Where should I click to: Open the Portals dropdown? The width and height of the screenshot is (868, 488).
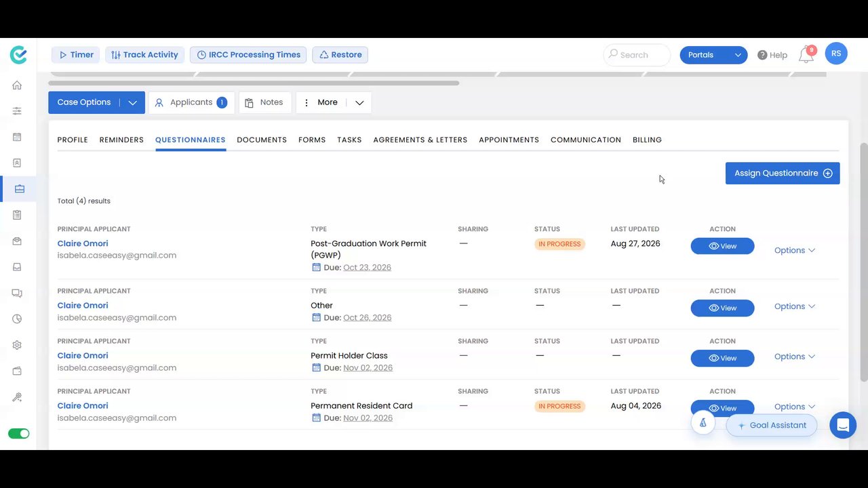point(713,55)
